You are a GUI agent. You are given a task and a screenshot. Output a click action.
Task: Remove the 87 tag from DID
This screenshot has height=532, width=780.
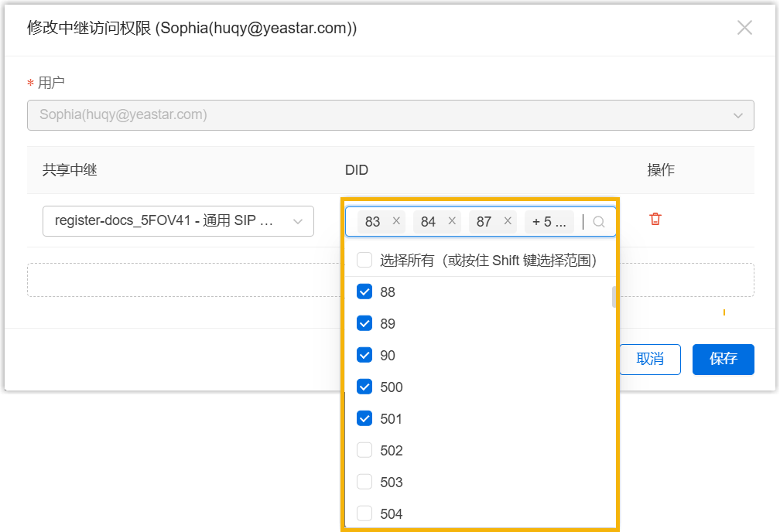[x=508, y=221]
